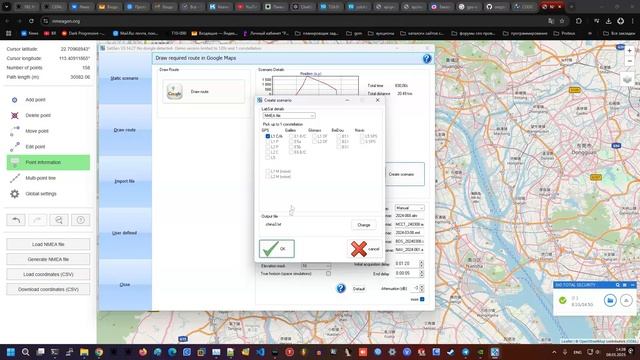Click the Close item in SatGen sidebar

(x=125, y=284)
